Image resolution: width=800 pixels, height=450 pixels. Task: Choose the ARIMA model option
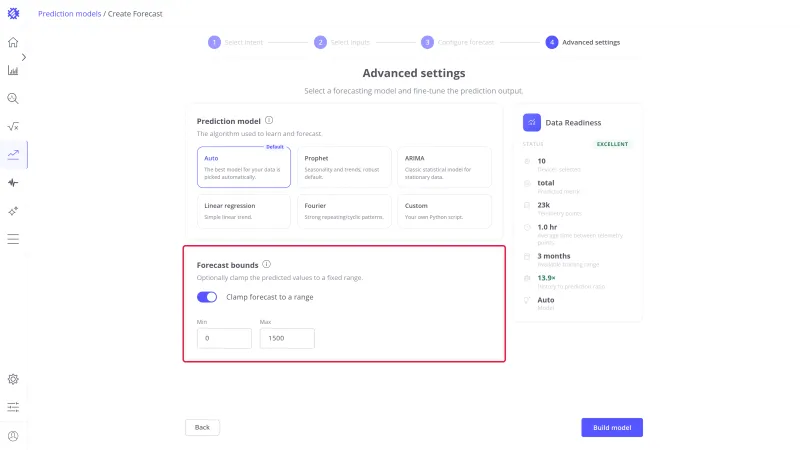(444, 167)
